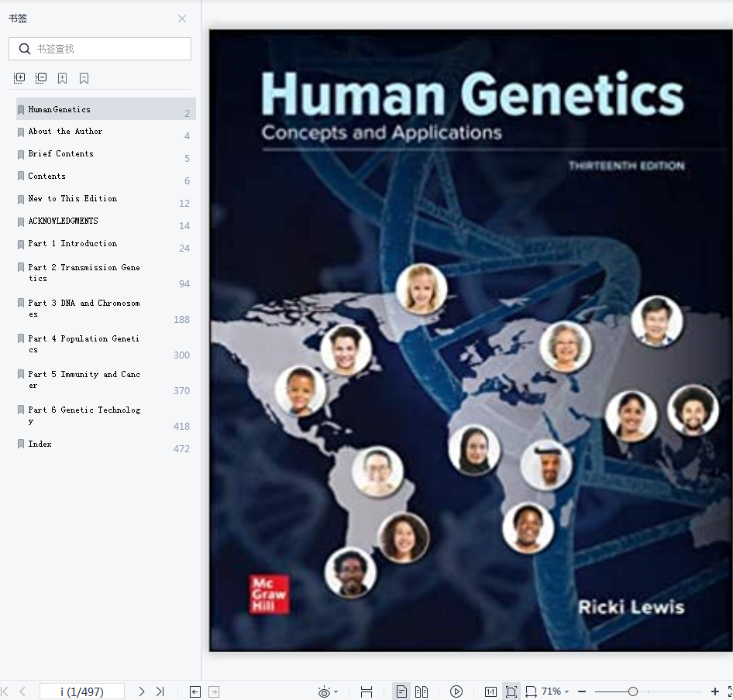Image resolution: width=733 pixels, height=700 pixels.
Task: Enter full screen mode
Action: pos(730,691)
